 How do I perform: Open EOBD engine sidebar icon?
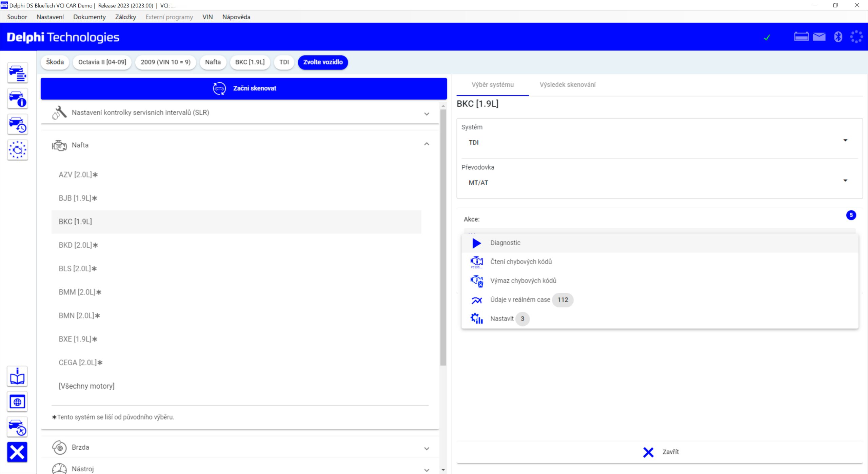(18, 150)
